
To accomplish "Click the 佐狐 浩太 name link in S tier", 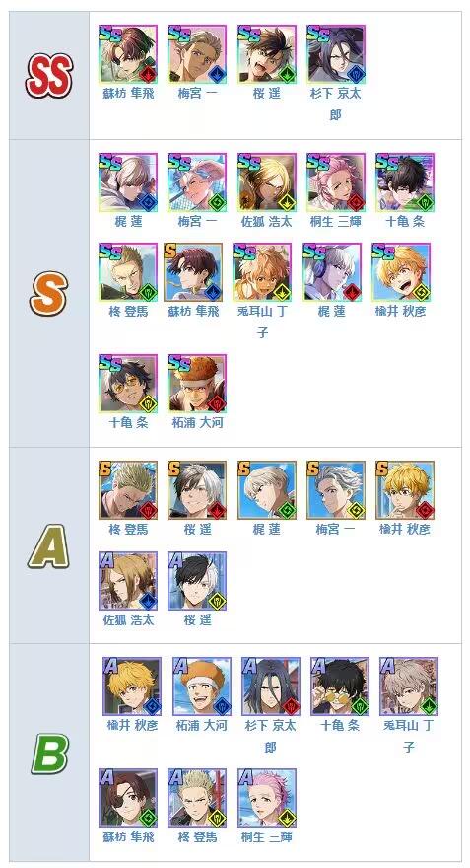I will (266, 221).
